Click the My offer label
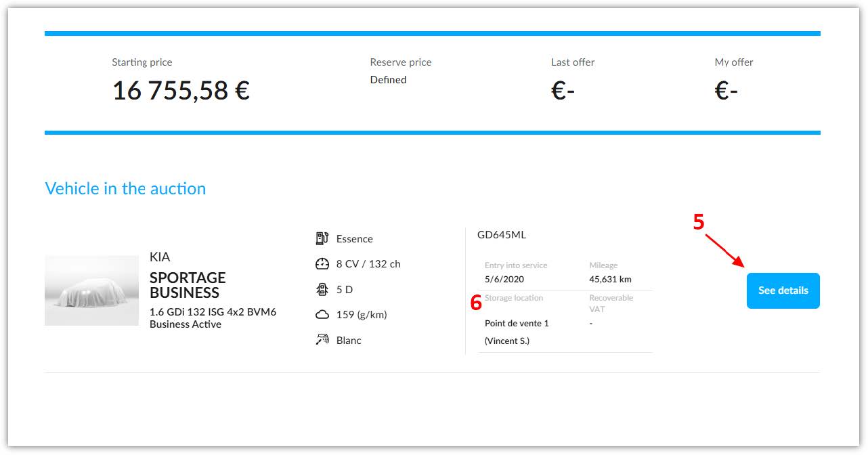Image resolution: width=868 pixels, height=455 pixels. point(734,62)
